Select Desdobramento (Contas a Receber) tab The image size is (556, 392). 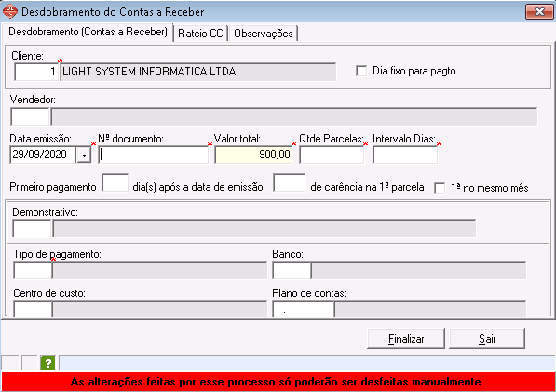click(x=88, y=32)
